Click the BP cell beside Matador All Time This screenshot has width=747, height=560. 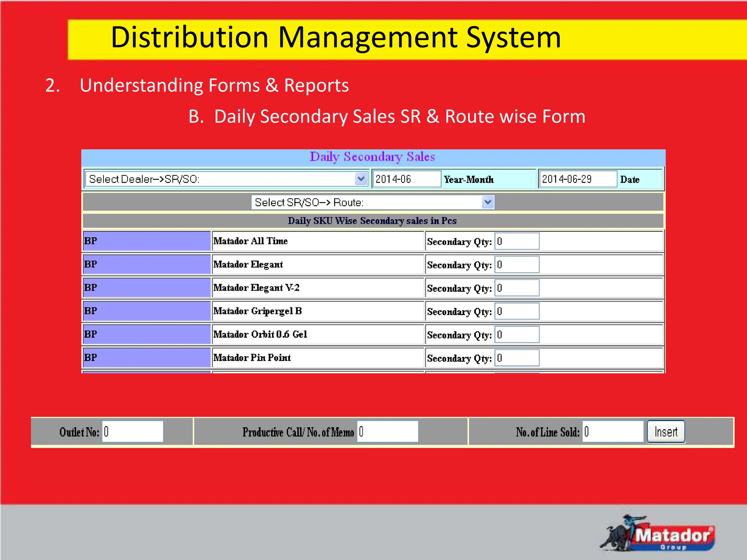point(147,241)
